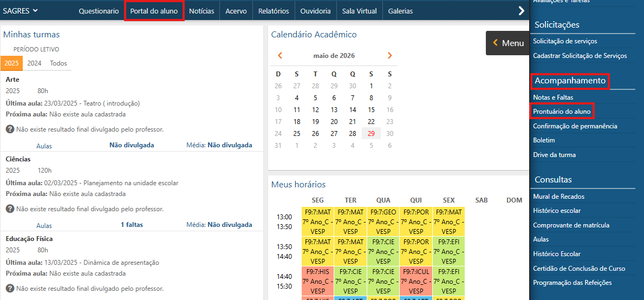Open Confirmação de permanência

coord(575,126)
